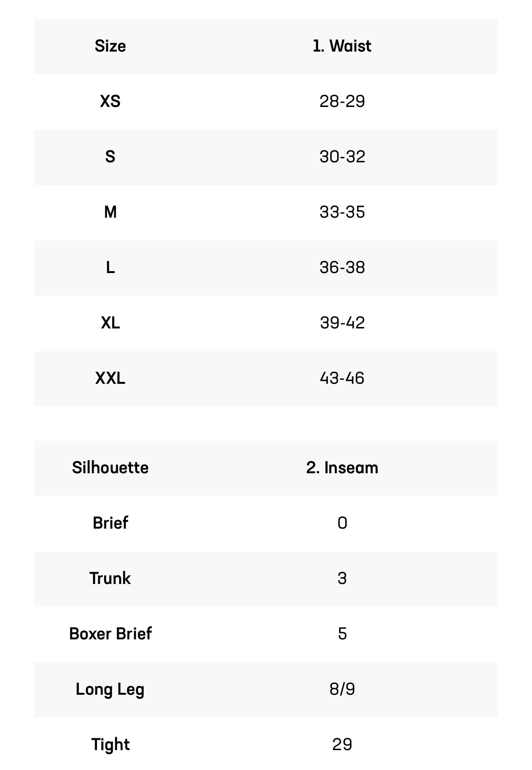Select the M size label

click(110, 212)
